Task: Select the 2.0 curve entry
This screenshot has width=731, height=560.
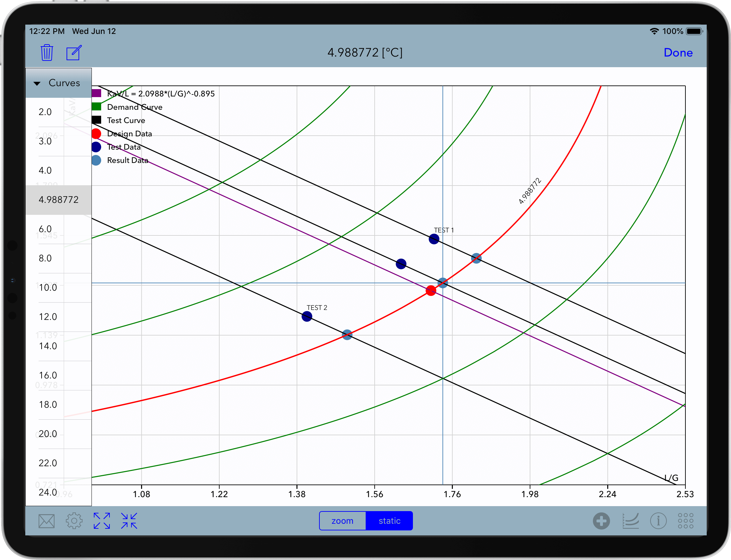Action: [x=45, y=112]
